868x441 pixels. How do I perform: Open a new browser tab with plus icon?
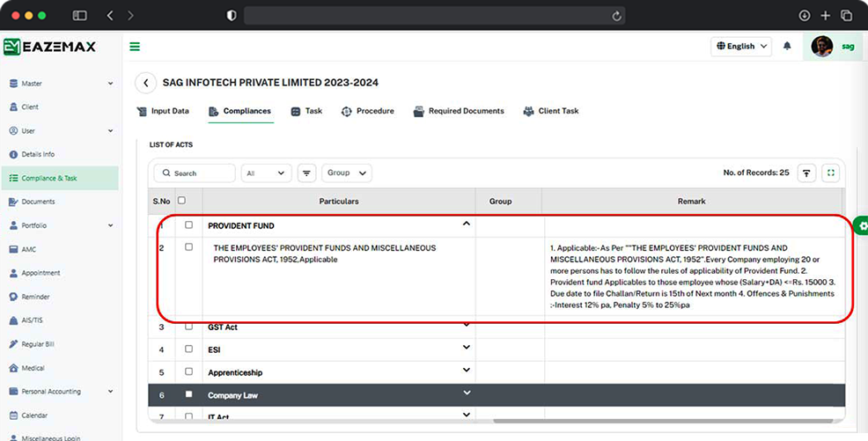click(x=826, y=16)
